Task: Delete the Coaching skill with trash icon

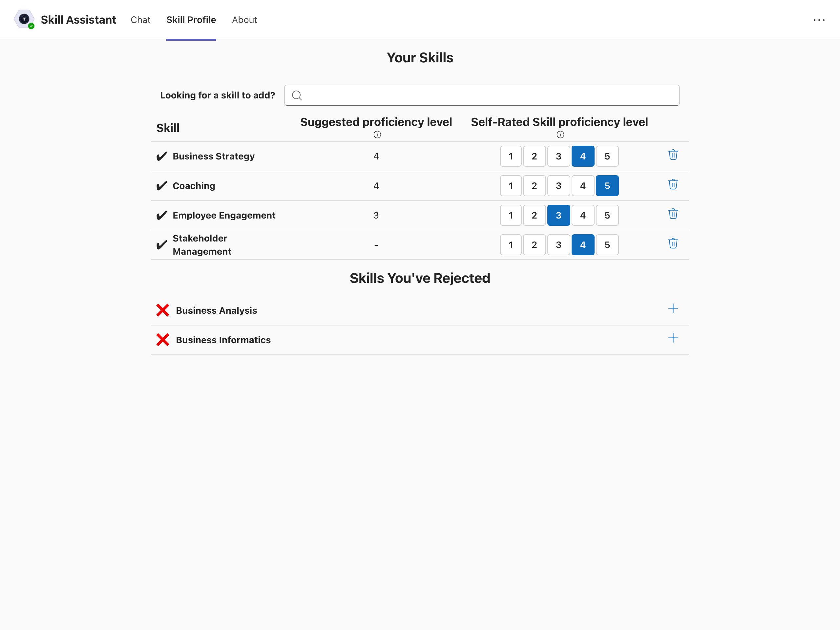Action: 673,184
